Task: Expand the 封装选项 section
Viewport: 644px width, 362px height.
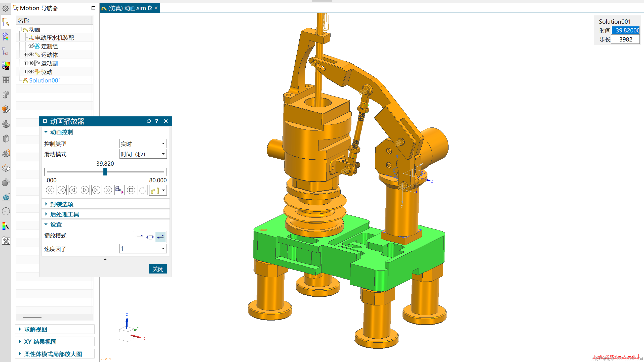Action: (x=62, y=204)
